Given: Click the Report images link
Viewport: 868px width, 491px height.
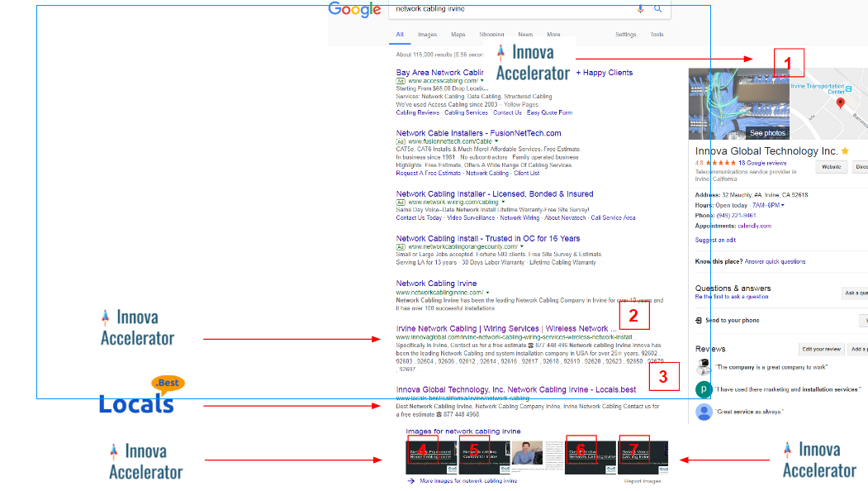Looking at the screenshot, I should point(643,481).
